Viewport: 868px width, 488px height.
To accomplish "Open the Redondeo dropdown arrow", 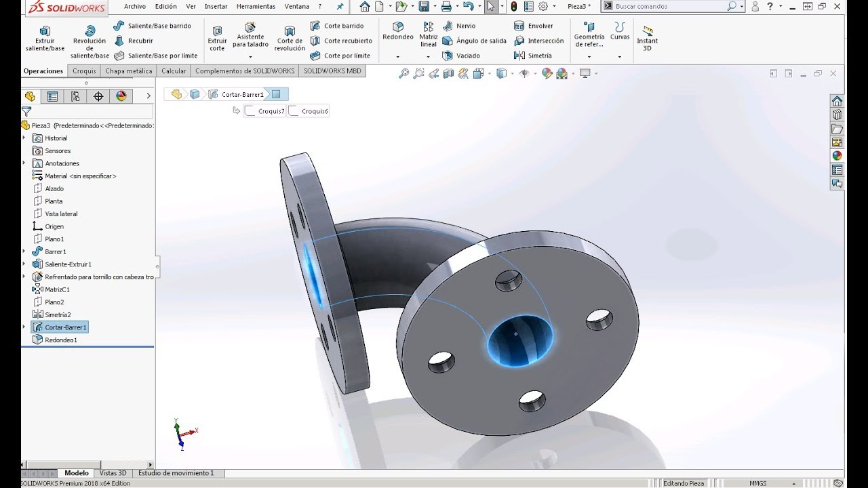I will [x=398, y=57].
